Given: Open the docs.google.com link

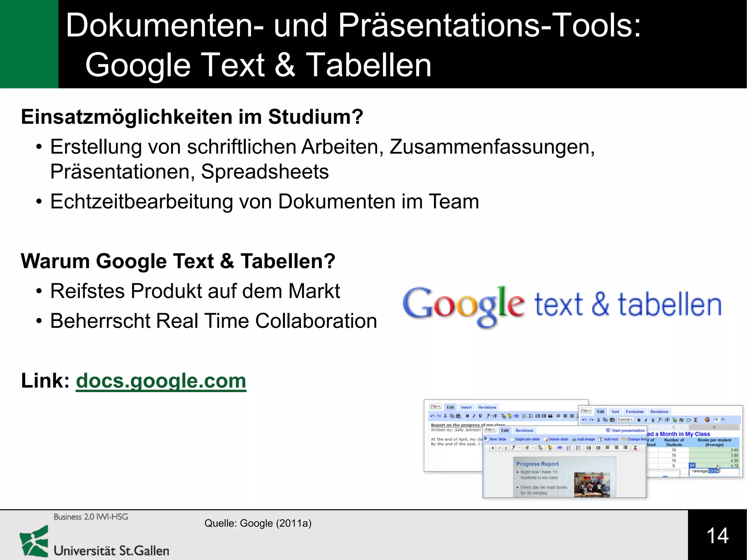Looking at the screenshot, I should (x=161, y=381).
